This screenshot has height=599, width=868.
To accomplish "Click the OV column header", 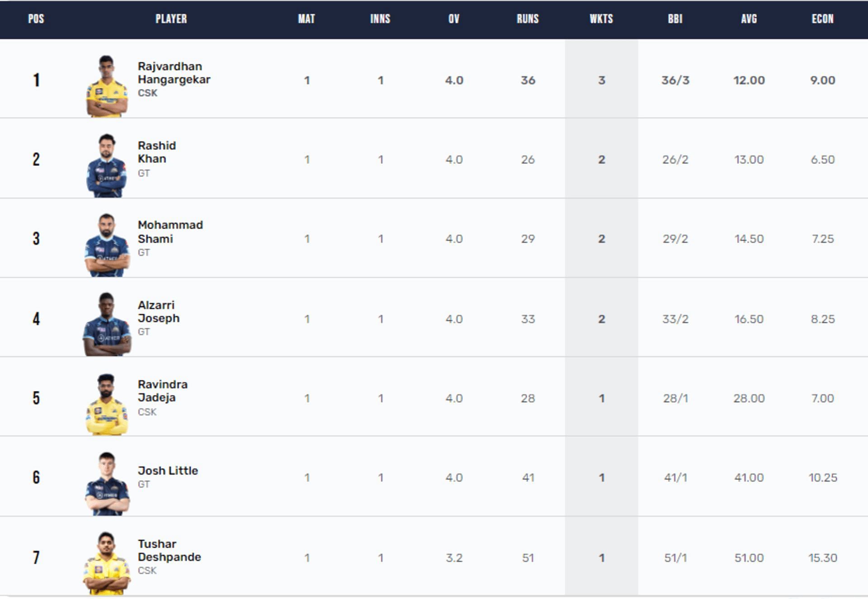I will click(x=454, y=19).
